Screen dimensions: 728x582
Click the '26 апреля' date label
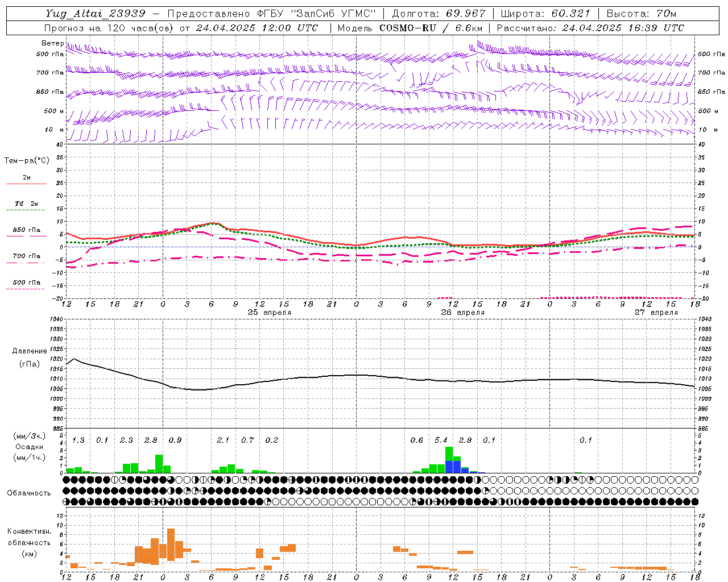pyautogui.click(x=463, y=313)
